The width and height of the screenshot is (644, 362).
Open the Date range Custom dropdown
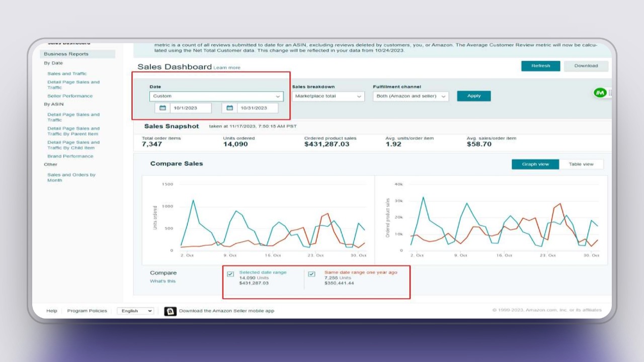click(216, 96)
